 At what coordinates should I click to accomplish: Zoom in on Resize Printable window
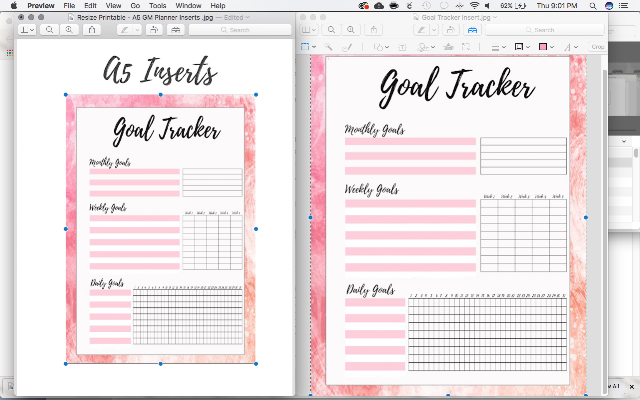pyautogui.click(x=69, y=30)
